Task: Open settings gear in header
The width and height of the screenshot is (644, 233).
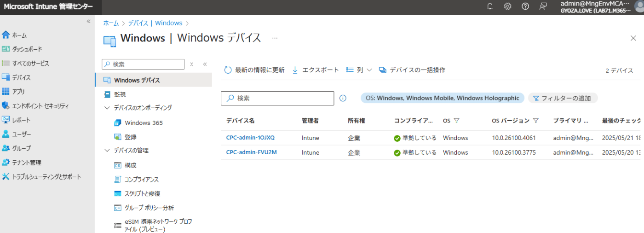Action: 507,6
